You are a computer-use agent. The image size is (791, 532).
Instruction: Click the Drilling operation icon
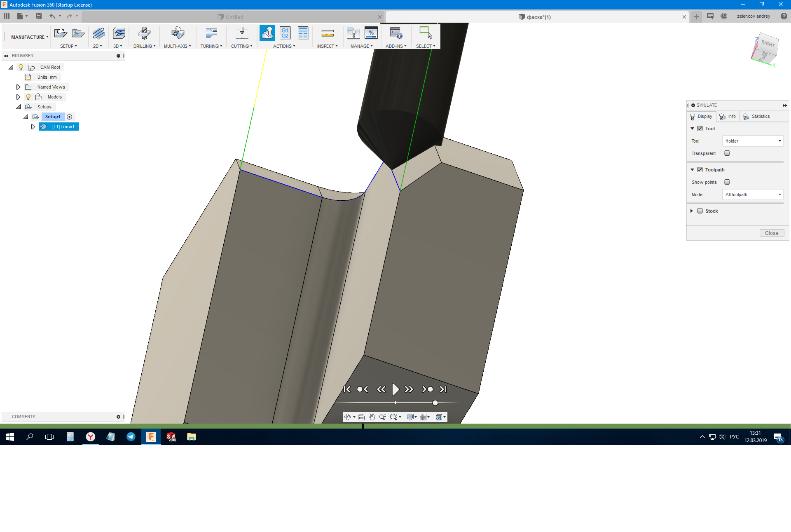coord(144,33)
